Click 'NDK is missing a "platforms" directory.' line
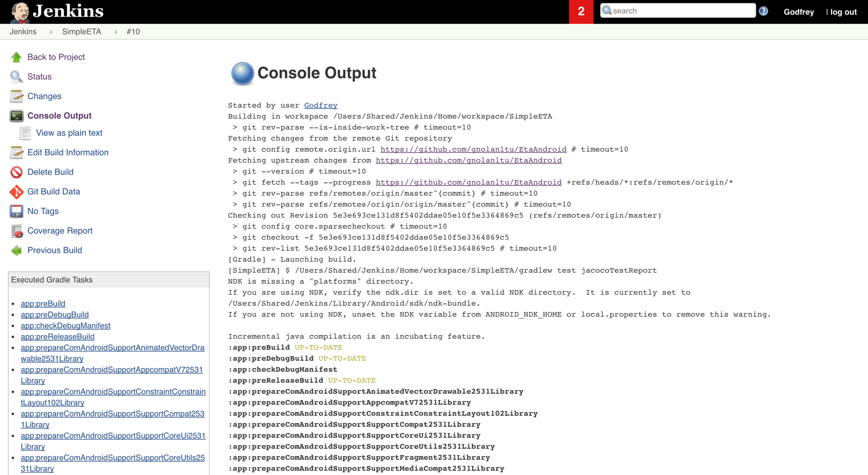This screenshot has height=475, width=868. pyautogui.click(x=321, y=281)
